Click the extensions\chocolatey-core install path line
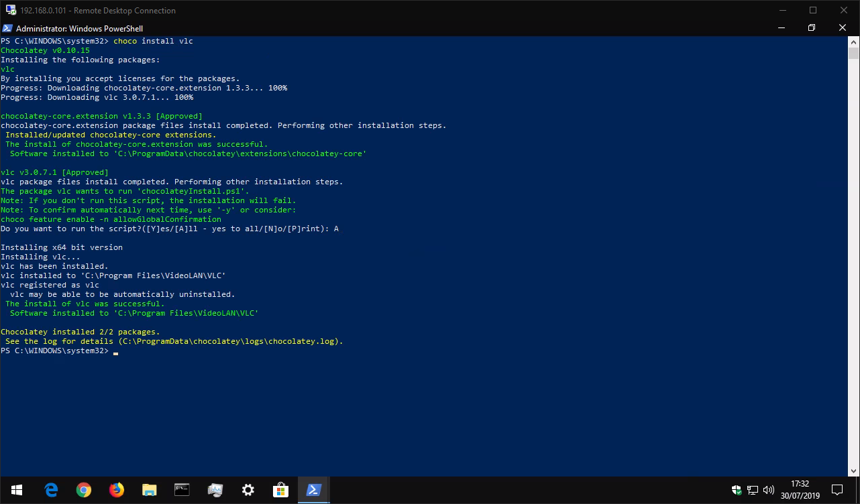Image resolution: width=860 pixels, height=504 pixels. coord(189,153)
